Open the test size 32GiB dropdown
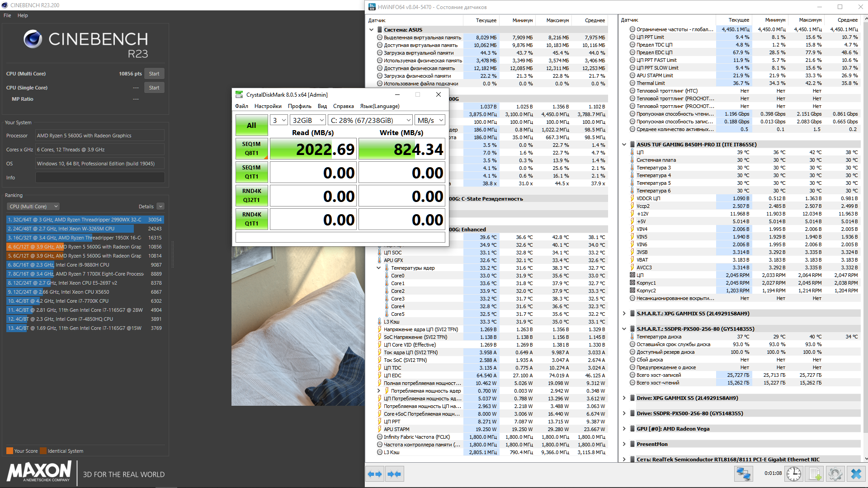Viewport: 868px width, 488px height. pyautogui.click(x=307, y=120)
